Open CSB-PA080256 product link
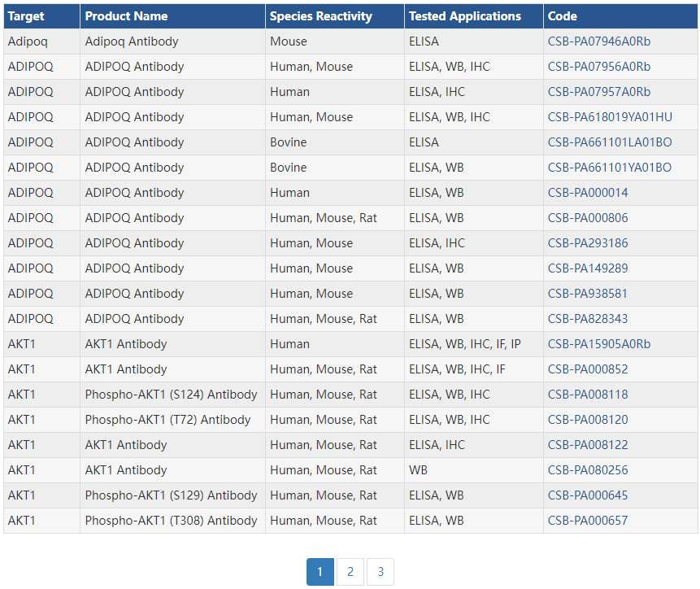 point(588,470)
